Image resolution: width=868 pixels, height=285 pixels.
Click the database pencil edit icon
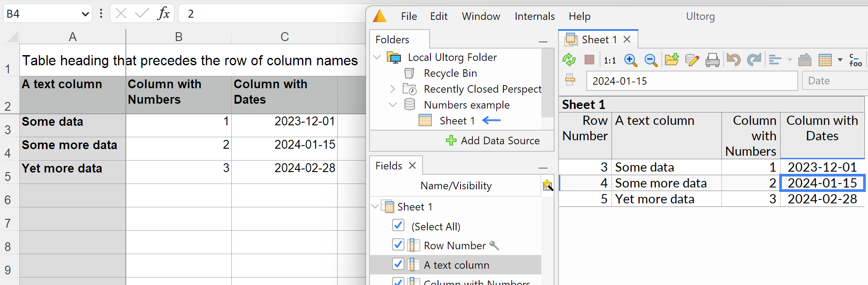tap(692, 60)
